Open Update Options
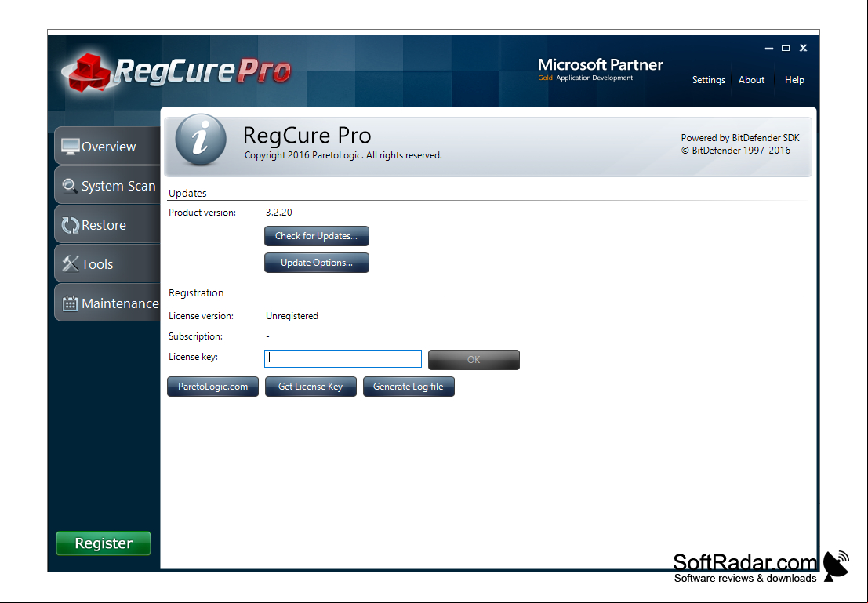Image resolution: width=868 pixels, height=603 pixels. (x=317, y=263)
